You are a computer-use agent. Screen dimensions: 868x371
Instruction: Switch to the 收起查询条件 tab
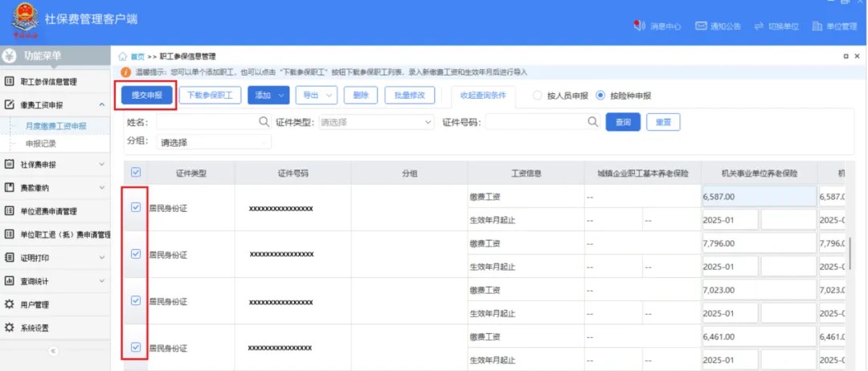coord(483,95)
